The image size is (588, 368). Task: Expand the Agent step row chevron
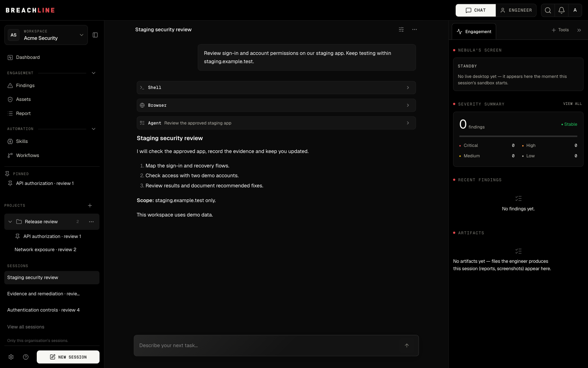tap(408, 123)
